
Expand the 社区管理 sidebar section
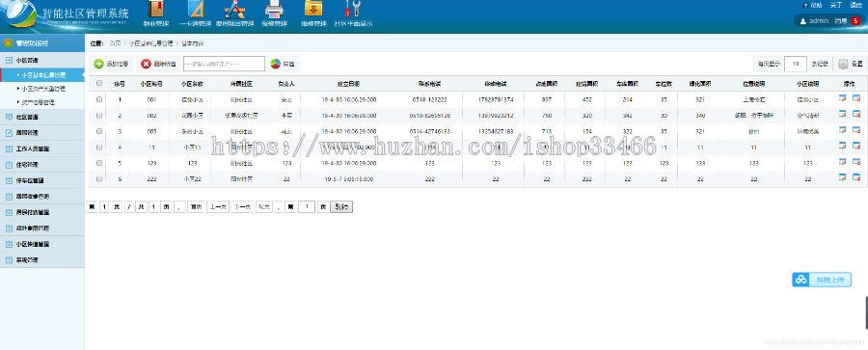coord(42,117)
